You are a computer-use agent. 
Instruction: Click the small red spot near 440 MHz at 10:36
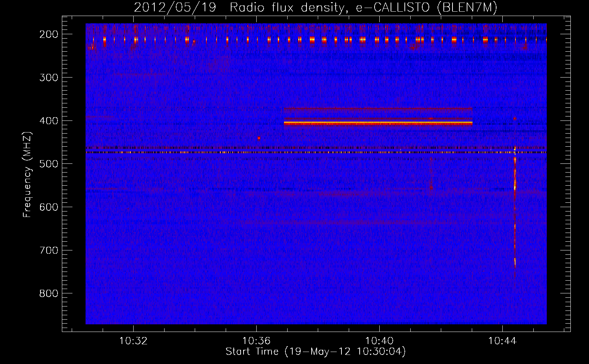pyautogui.click(x=259, y=138)
